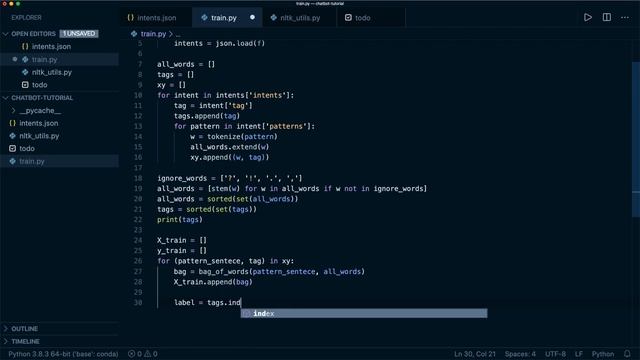Switch to the intents.json tab

click(156, 18)
